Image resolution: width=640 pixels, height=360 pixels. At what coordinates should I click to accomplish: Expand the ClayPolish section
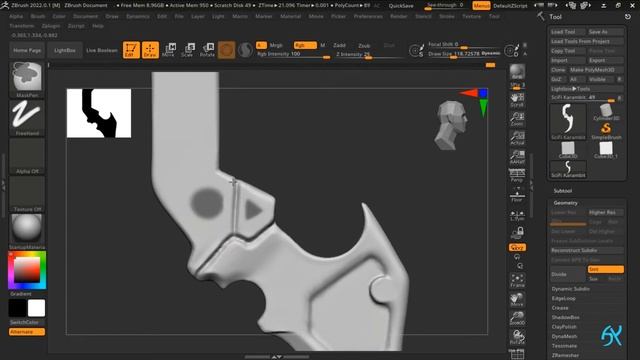(564, 327)
